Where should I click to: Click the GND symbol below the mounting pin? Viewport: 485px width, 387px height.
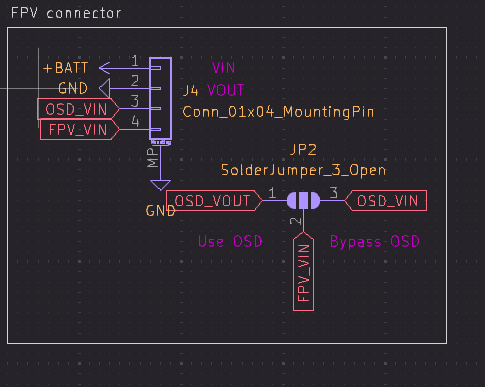pos(160,185)
